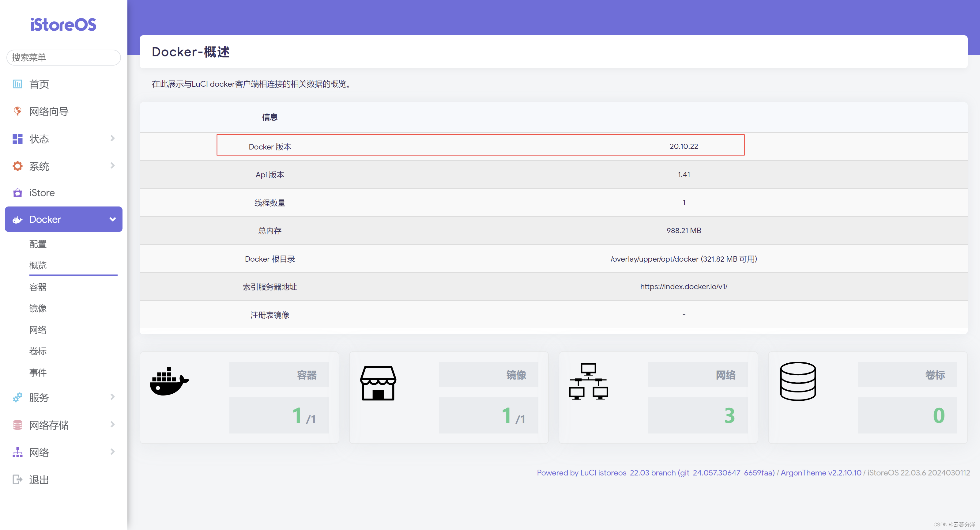Screen dimensions: 980x530
Task: Open the Powered by LuCI footer link
Action: (x=655, y=472)
